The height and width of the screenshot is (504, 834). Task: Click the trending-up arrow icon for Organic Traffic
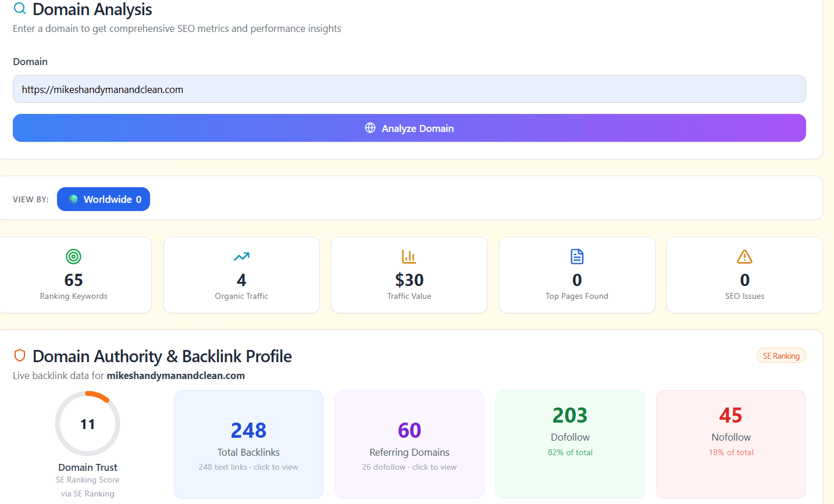[x=241, y=256]
